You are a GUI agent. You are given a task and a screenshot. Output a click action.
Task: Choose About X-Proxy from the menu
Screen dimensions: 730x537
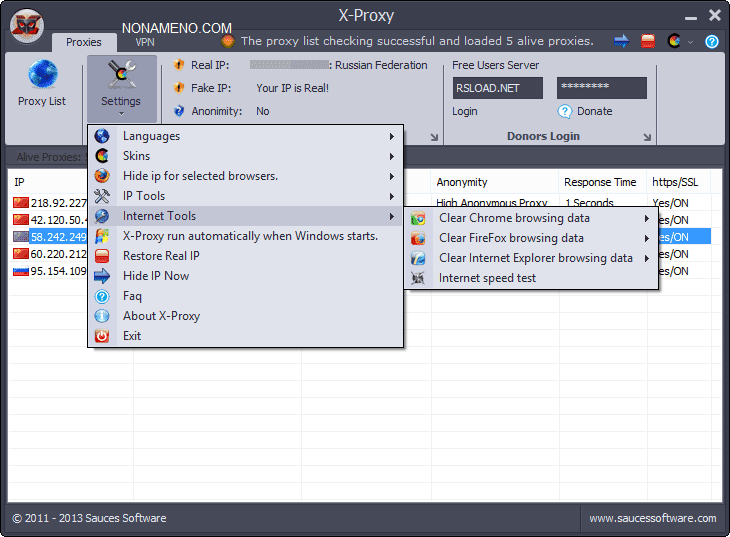pyautogui.click(x=161, y=316)
